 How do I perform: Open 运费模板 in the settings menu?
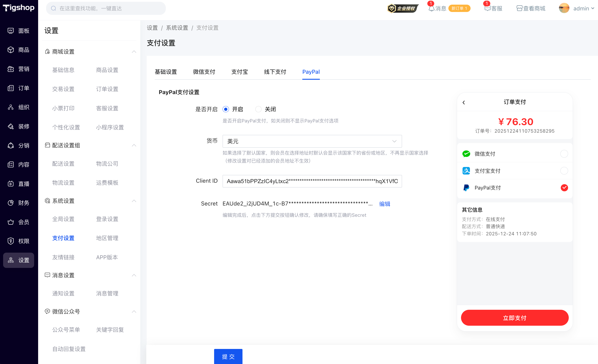click(107, 183)
